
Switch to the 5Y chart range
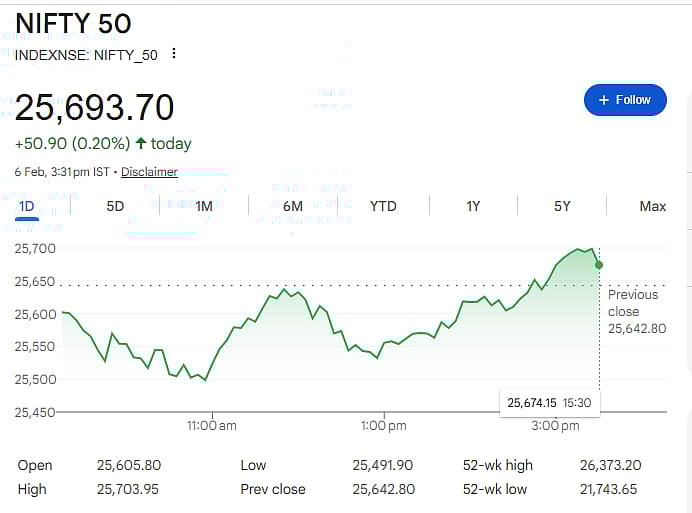(x=562, y=206)
